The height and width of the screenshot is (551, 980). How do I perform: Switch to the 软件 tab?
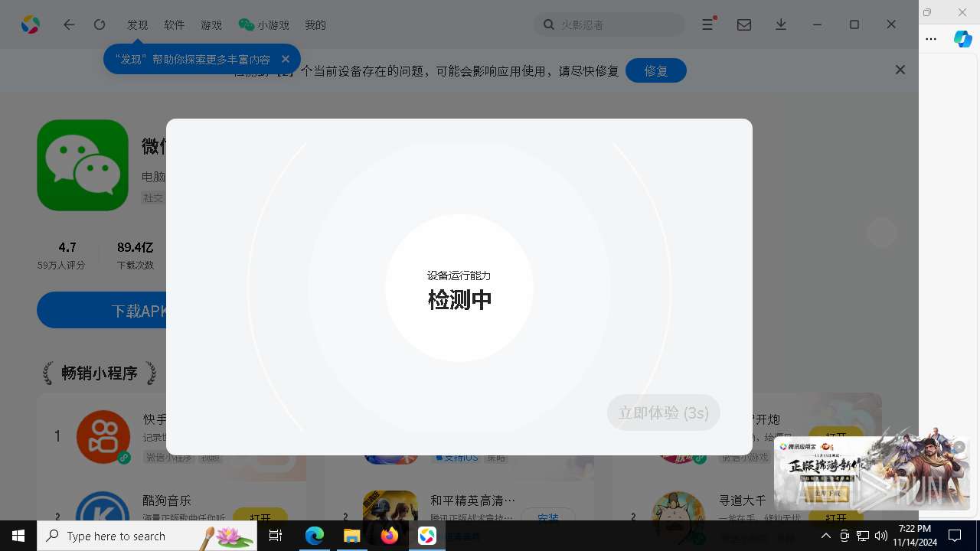[x=175, y=24]
